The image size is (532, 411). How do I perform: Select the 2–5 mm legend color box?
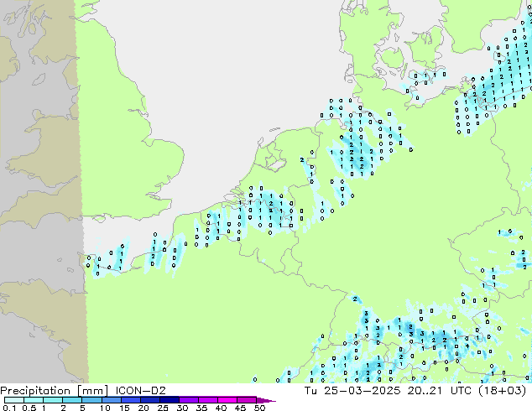(x=72, y=400)
